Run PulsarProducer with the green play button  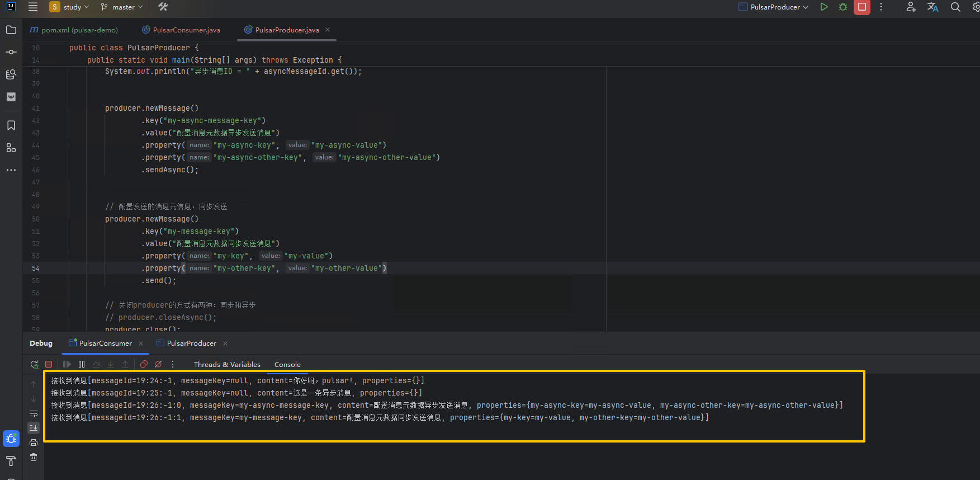pos(824,7)
